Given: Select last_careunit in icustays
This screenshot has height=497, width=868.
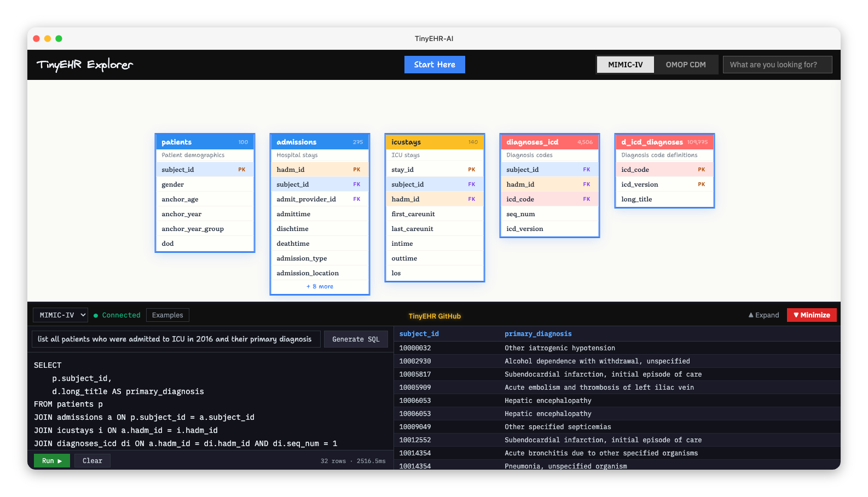Looking at the screenshot, I should [435, 229].
